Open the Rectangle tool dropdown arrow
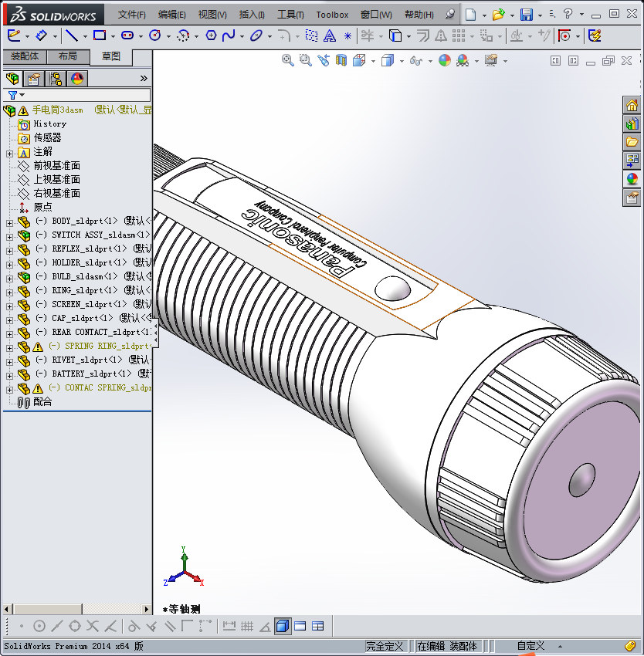Viewport: 644px width, 656px height. coord(113,36)
